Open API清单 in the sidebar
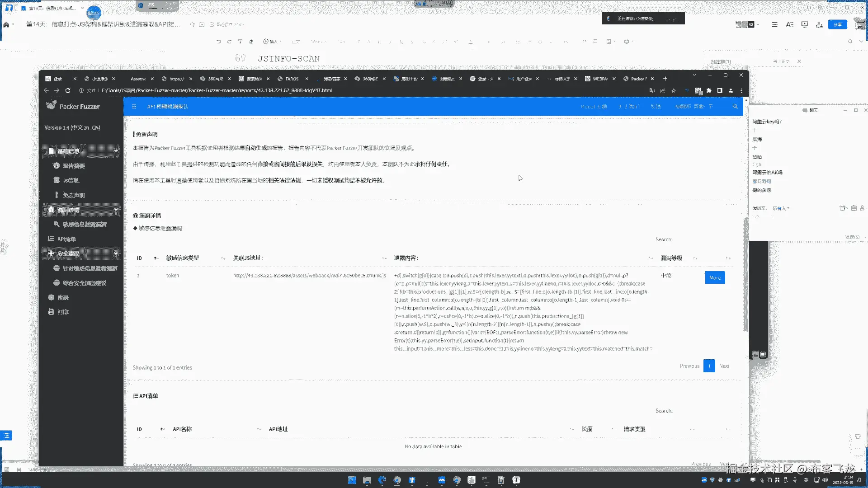The height and width of the screenshot is (488, 868). tap(66, 239)
